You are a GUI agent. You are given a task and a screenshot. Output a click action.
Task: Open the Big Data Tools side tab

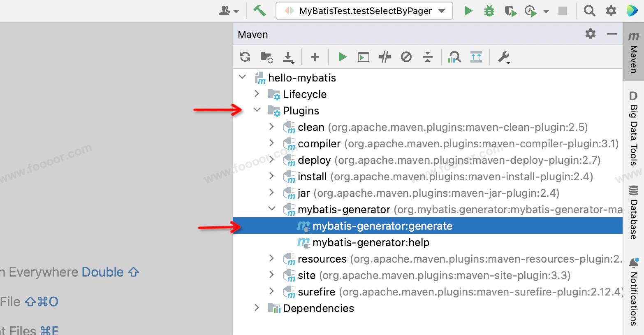pyautogui.click(x=633, y=130)
